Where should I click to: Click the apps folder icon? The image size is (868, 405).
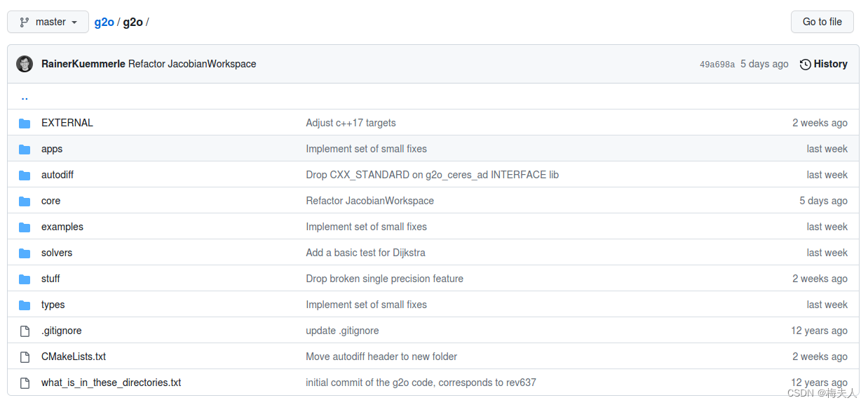pyautogui.click(x=25, y=149)
